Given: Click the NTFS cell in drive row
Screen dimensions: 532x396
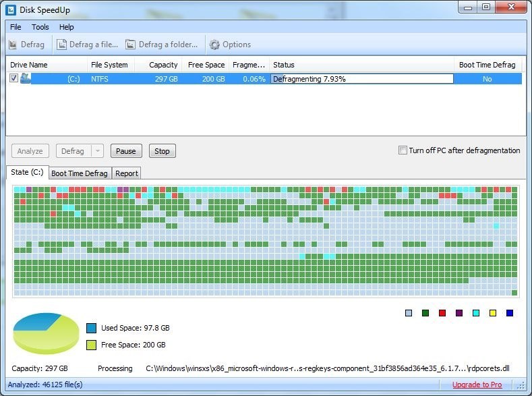Looking at the screenshot, I should (99, 79).
